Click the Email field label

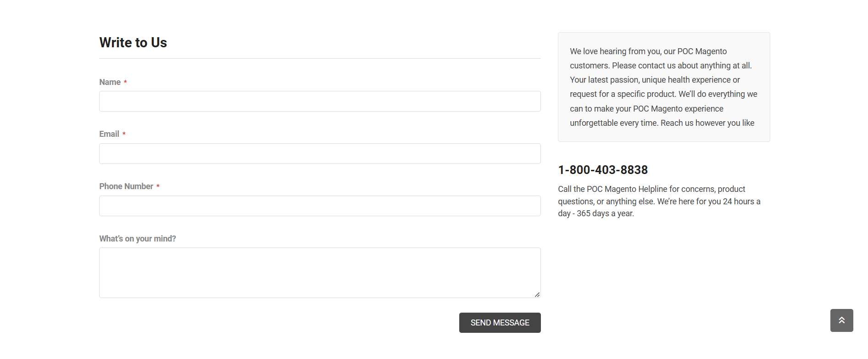click(x=109, y=134)
